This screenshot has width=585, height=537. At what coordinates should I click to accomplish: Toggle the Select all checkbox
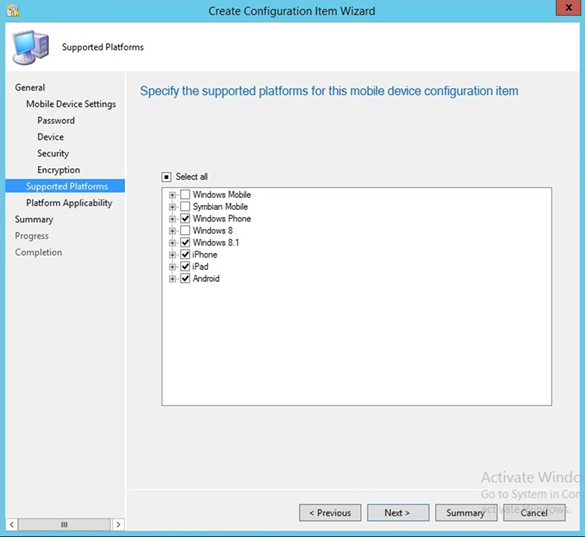[x=166, y=177]
